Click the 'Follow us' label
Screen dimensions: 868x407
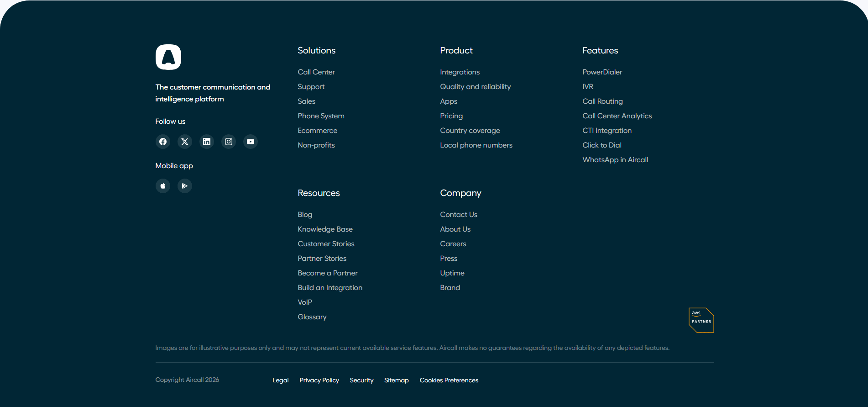[170, 122]
